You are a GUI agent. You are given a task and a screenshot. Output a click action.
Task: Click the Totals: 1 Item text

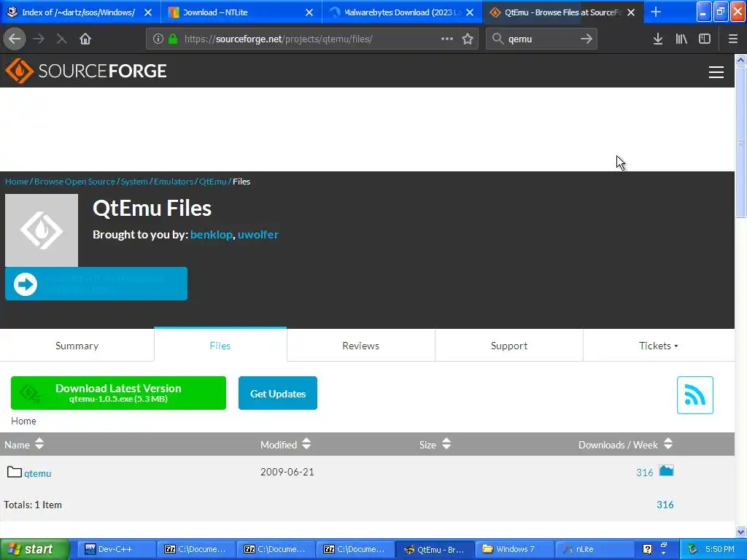[33, 505]
